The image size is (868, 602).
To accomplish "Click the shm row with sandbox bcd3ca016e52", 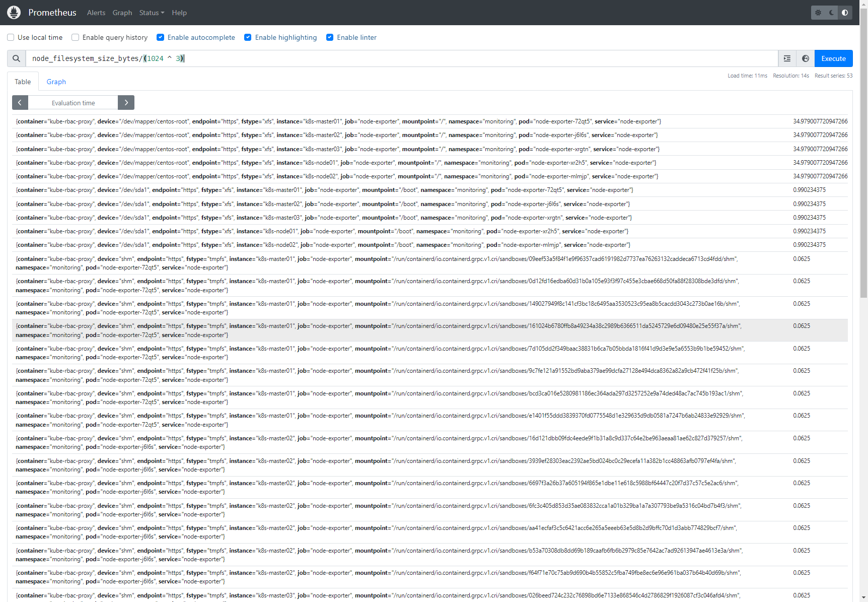I will click(430, 397).
